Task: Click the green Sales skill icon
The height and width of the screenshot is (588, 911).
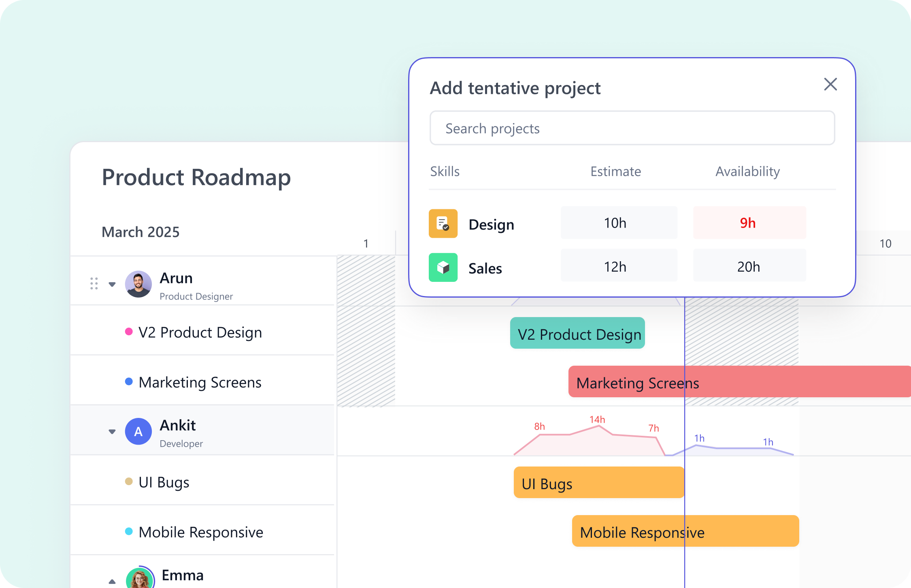Action: (x=443, y=267)
